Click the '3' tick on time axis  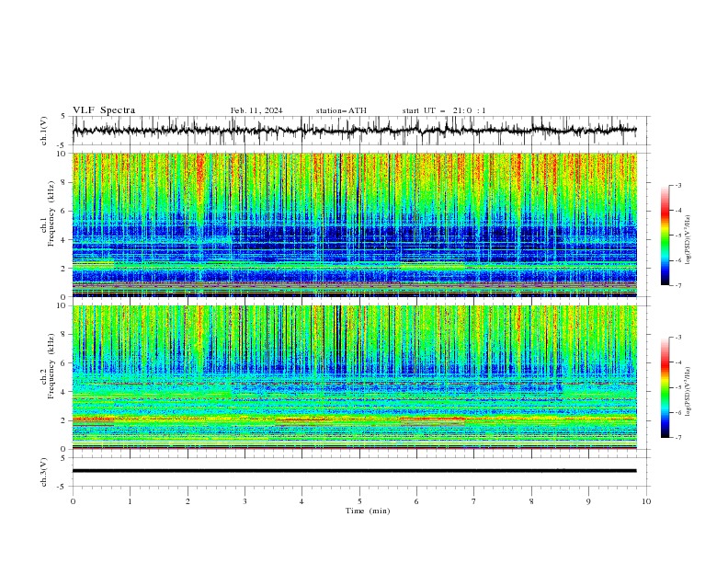click(245, 501)
